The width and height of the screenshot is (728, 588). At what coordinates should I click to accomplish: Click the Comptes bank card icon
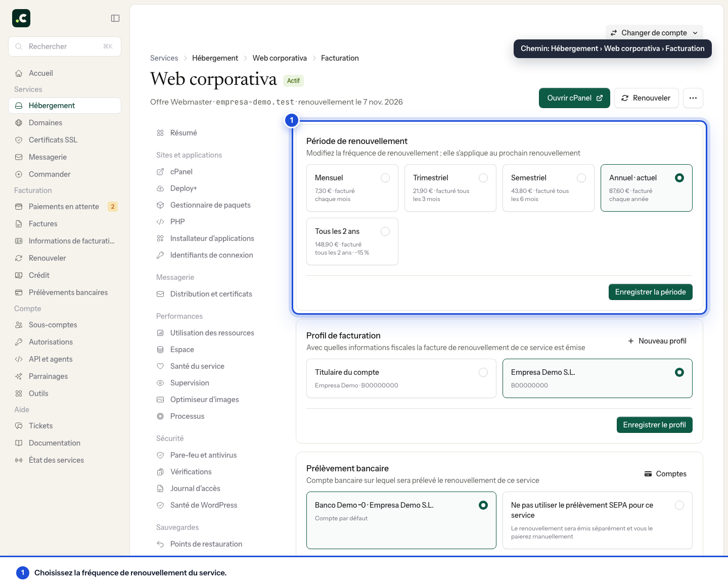pos(648,474)
